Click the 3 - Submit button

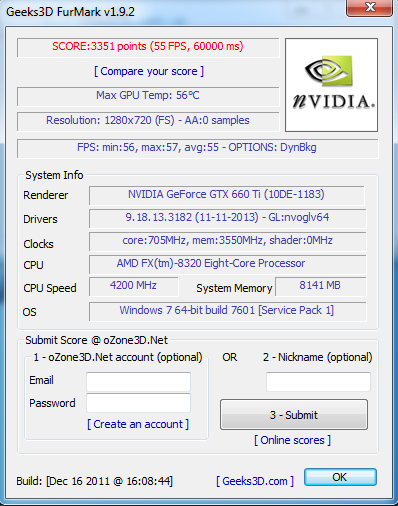pyautogui.click(x=294, y=415)
